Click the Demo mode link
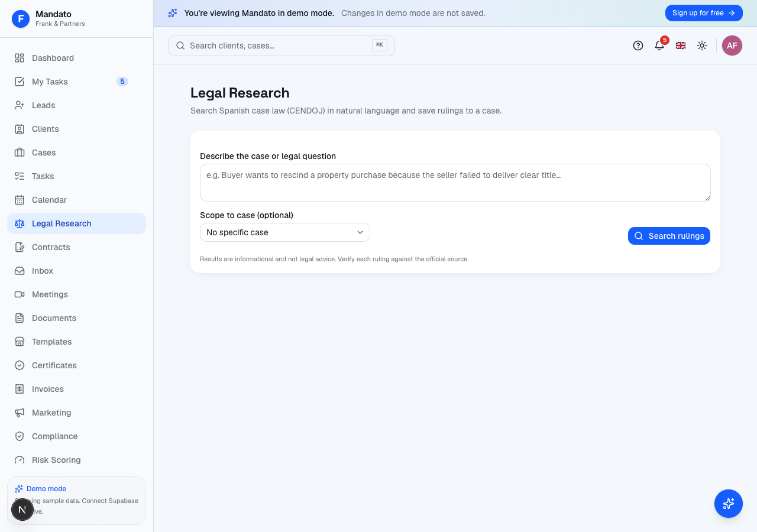This screenshot has width=757, height=532. tap(46, 489)
